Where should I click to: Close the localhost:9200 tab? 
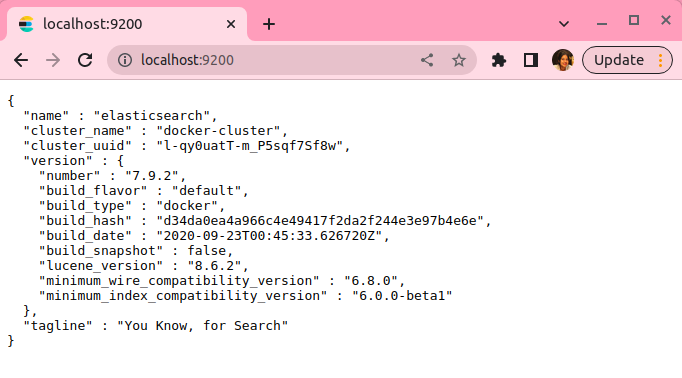coord(231,24)
